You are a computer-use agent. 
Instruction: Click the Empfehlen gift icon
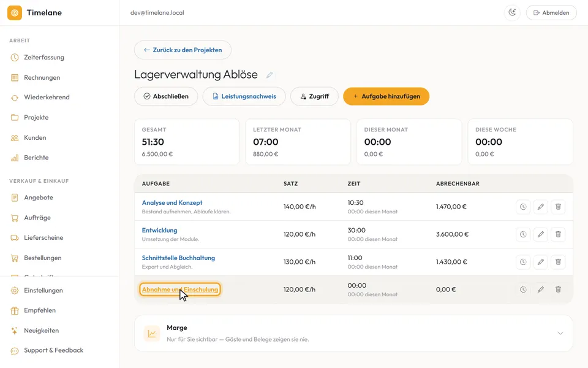click(x=15, y=310)
